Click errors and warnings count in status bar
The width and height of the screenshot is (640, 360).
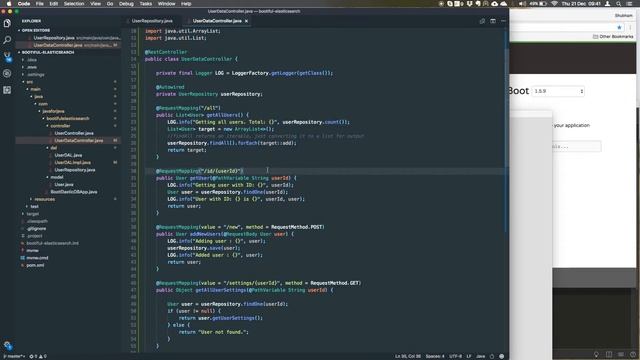coord(38,356)
